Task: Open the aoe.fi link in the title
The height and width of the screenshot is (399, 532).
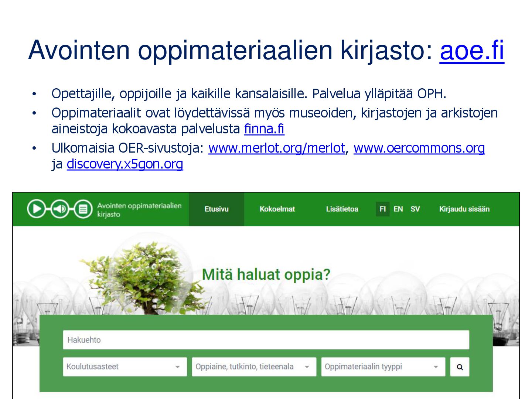Action: 472,50
